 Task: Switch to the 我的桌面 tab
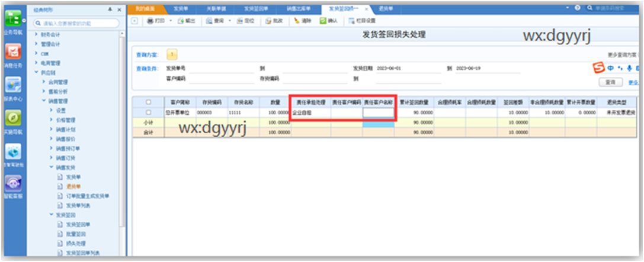click(x=145, y=8)
